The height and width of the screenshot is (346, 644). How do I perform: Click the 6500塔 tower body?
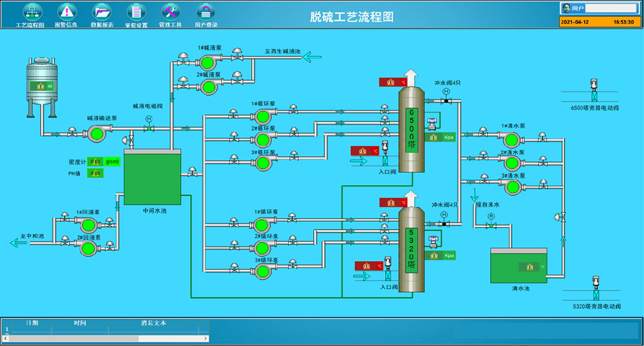(412, 130)
